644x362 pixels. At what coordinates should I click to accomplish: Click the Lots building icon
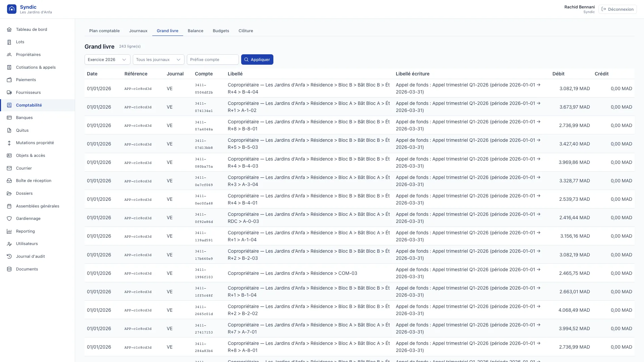(x=9, y=42)
